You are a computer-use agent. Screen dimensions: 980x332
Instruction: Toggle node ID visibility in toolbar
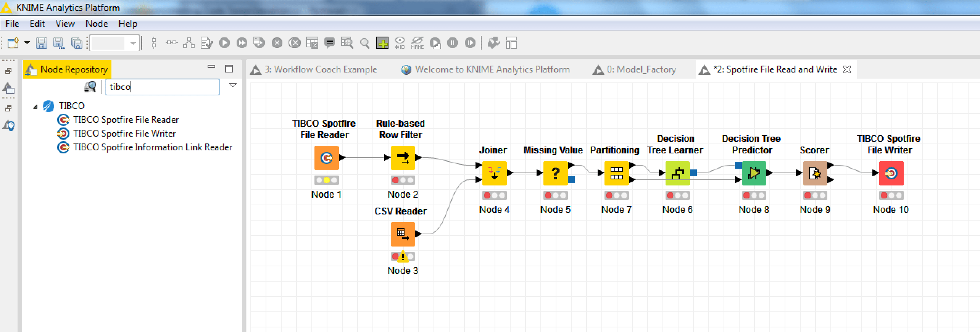pyautogui.click(x=400, y=43)
